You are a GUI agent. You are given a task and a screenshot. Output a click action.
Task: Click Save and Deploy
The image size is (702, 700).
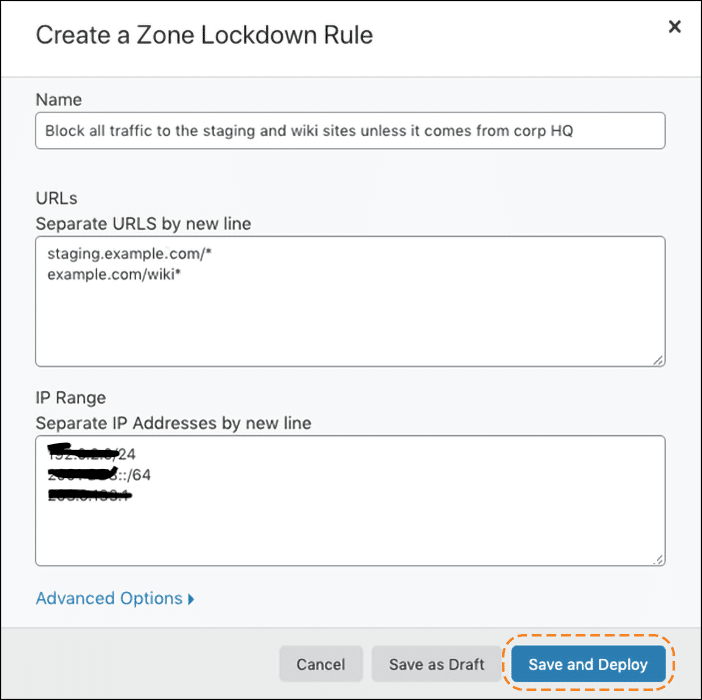click(x=588, y=664)
